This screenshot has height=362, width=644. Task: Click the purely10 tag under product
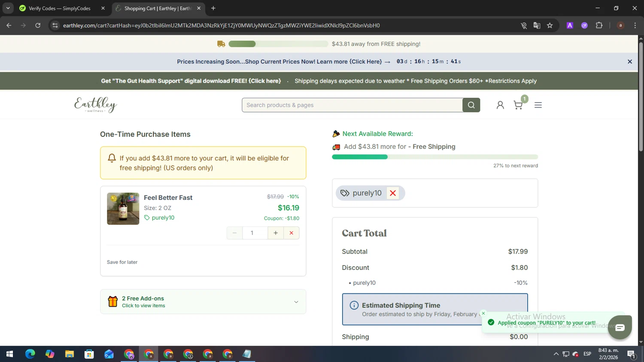point(159,217)
